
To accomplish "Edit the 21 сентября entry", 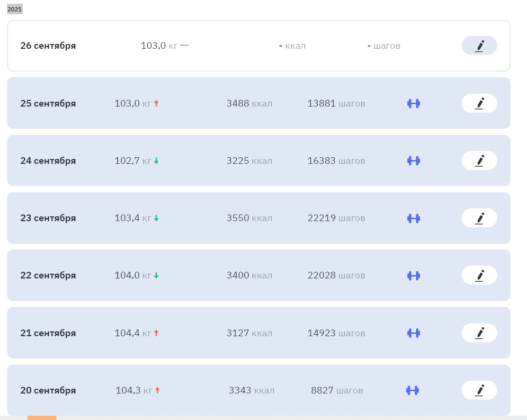I will [x=479, y=333].
